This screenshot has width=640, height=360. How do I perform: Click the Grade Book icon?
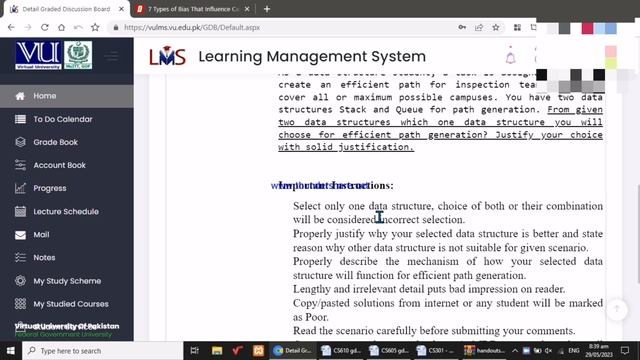point(20,142)
